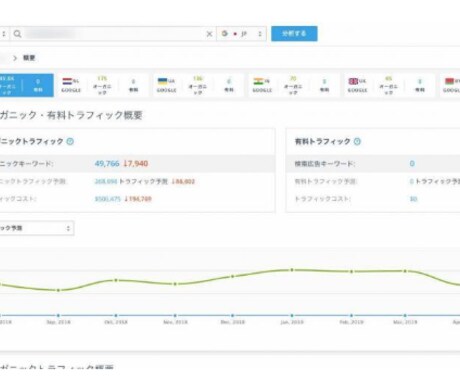This screenshot has height=380, width=460.
Task: Click the UK flag icon
Action: click(353, 81)
